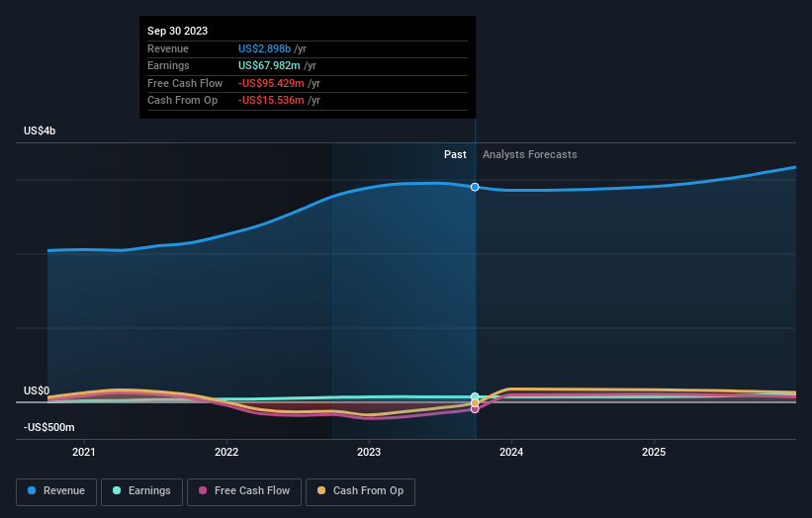Click the Free Cash Flow row label in tooltip
Image resolution: width=812 pixels, height=518 pixels.
(185, 83)
